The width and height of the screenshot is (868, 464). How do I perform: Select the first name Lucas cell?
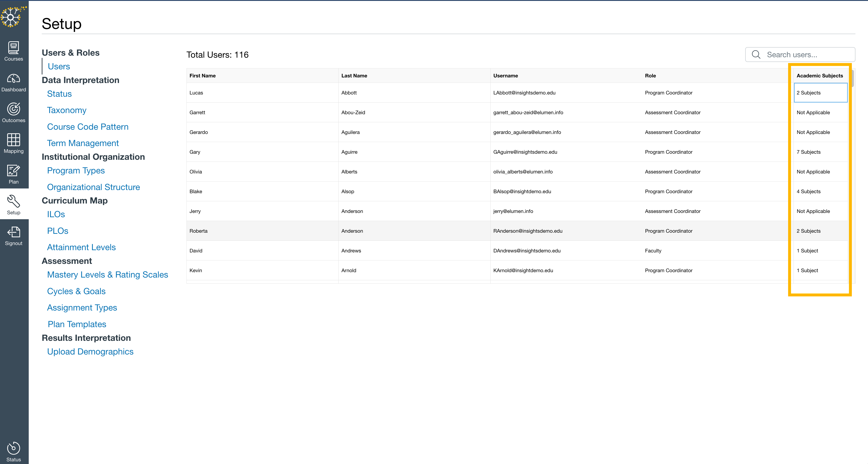(x=262, y=93)
